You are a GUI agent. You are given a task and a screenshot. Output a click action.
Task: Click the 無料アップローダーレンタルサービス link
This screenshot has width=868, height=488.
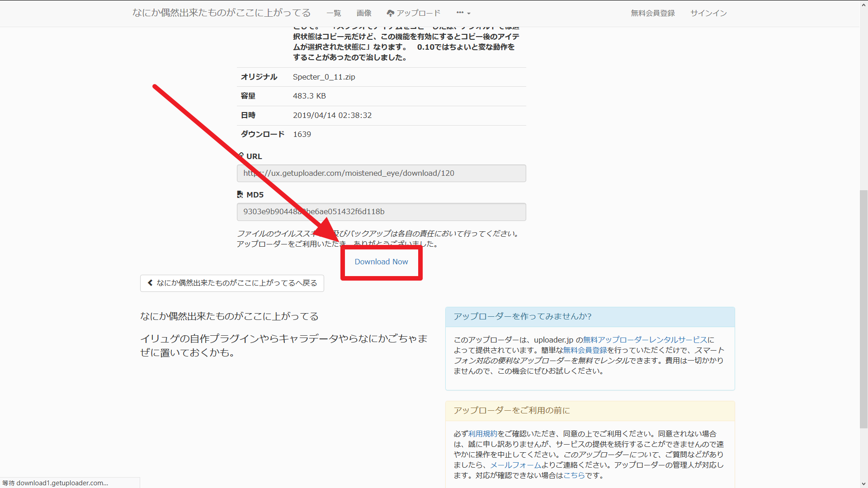(645, 340)
